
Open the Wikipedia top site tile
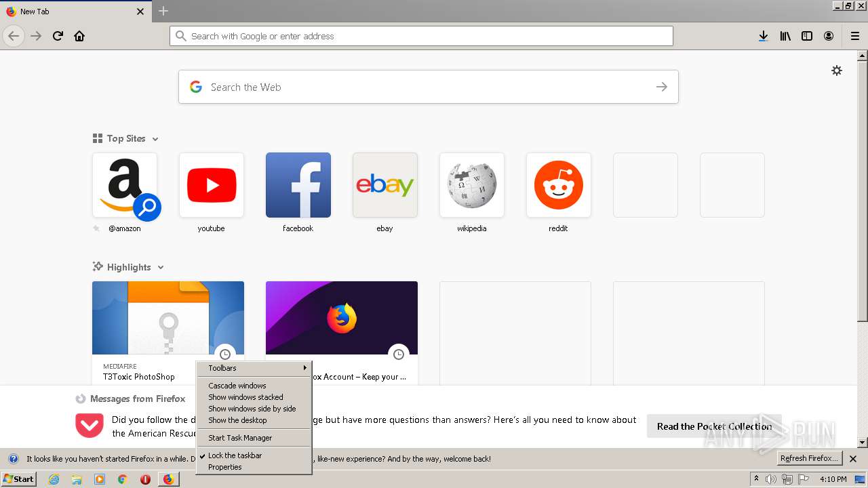tap(472, 185)
